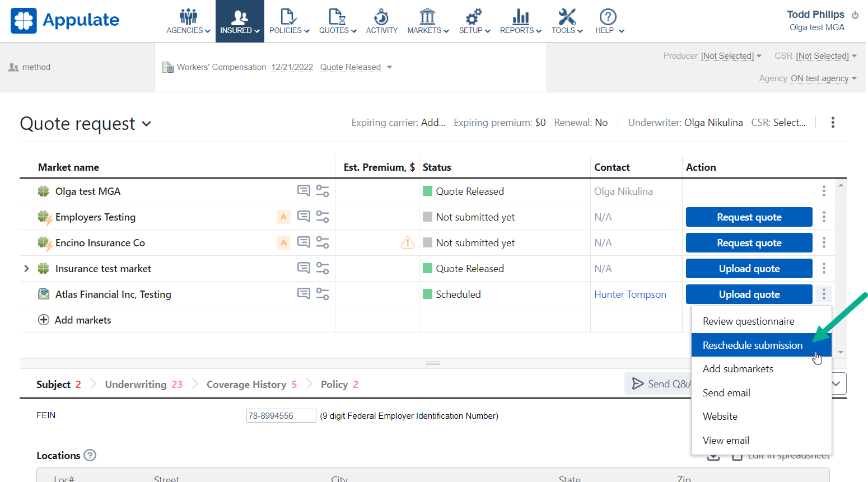Click the Send Q&A button
The image size is (868, 482).
pos(659,384)
